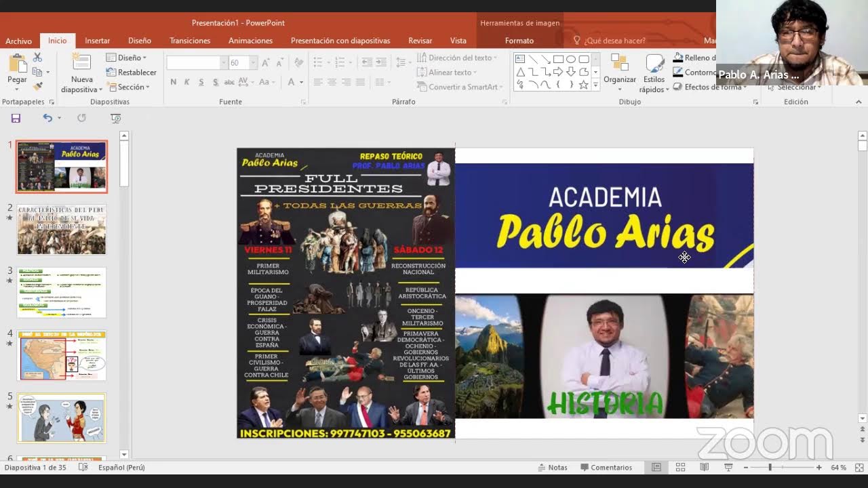868x488 pixels.
Task: Select the triangle shape in gallery
Action: click(x=520, y=72)
